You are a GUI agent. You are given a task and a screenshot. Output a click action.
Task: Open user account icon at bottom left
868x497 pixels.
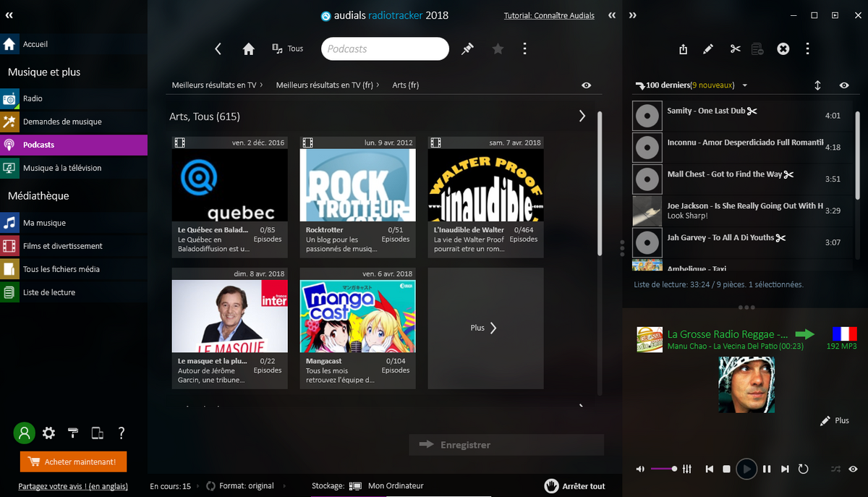[24, 433]
